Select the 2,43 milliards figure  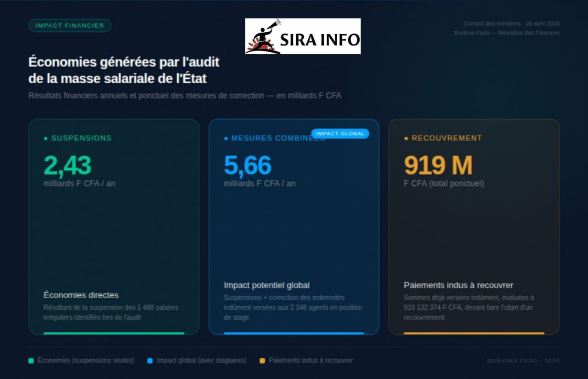click(x=68, y=166)
